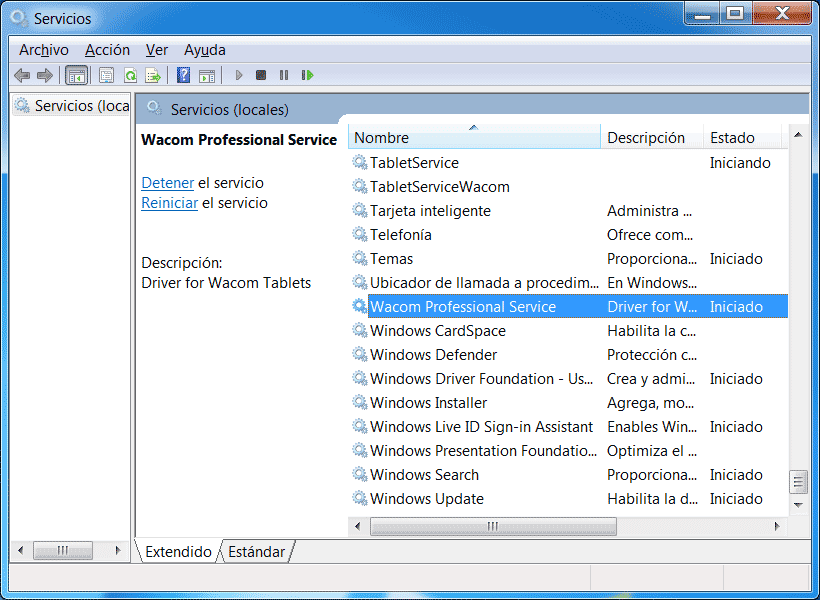Sort by the Descripción column header
Screen dimensions: 820x600
(x=652, y=138)
